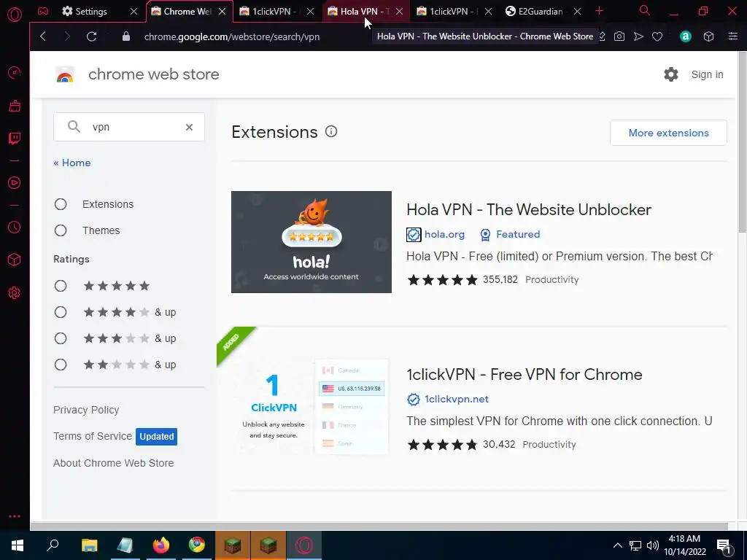Open the Windows Start menu

(18, 545)
